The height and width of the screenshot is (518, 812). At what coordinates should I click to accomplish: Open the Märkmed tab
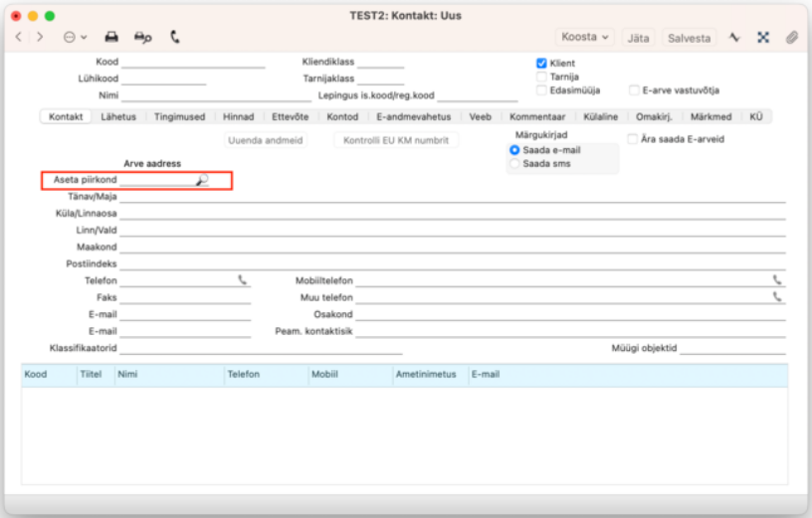pos(711,116)
